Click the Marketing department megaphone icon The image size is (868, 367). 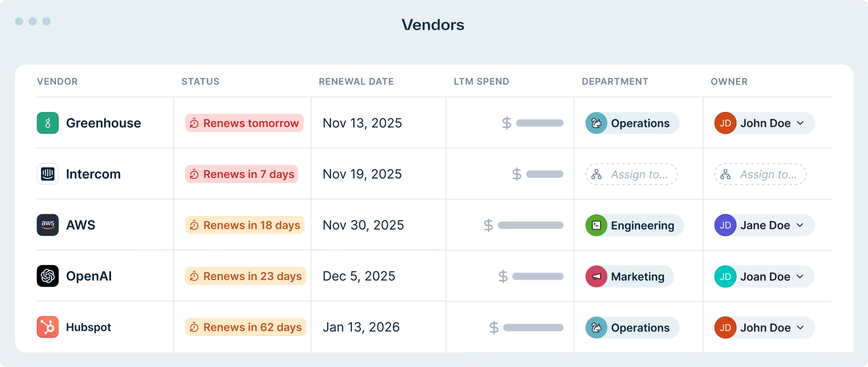pos(596,276)
